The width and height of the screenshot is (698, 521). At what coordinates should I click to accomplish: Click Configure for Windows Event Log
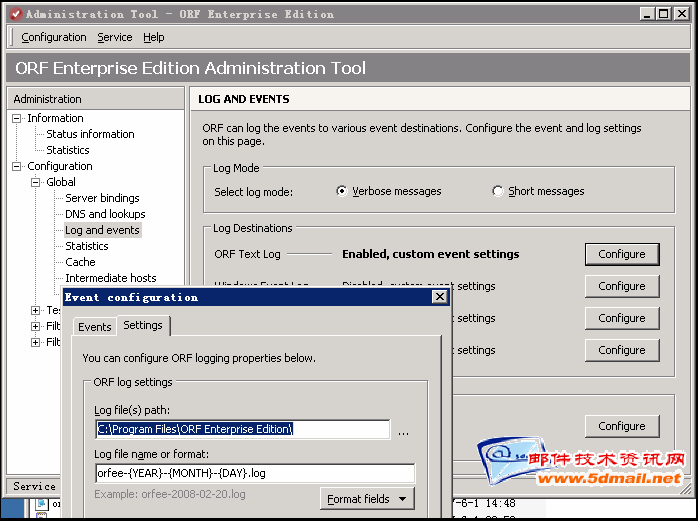621,286
